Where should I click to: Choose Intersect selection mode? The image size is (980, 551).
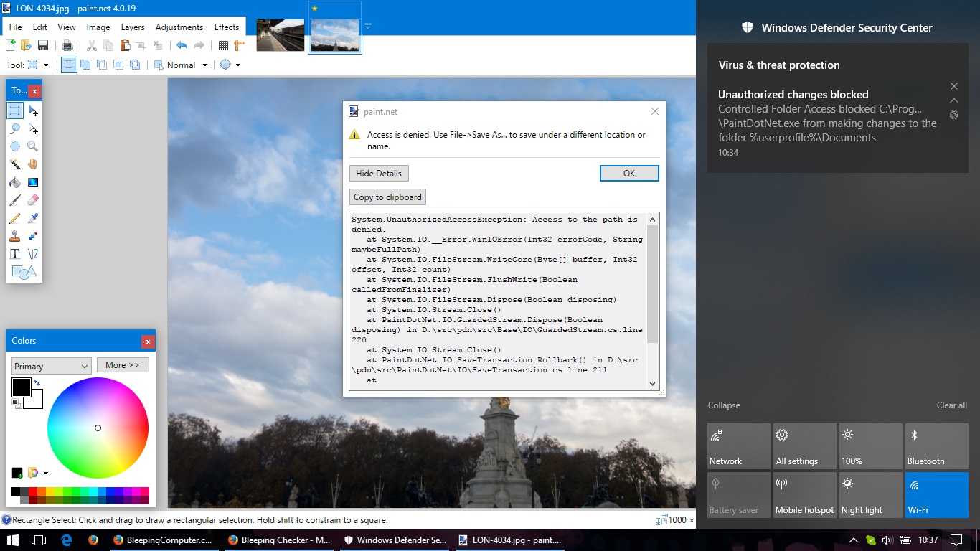[x=118, y=65]
